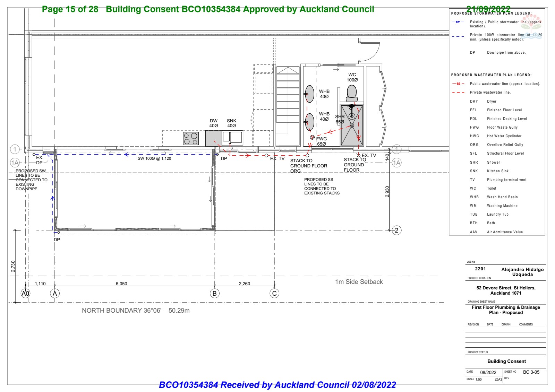Click the Proposed Wastewater Plan Legend heading
The width and height of the screenshot is (555, 392).
[491, 75]
